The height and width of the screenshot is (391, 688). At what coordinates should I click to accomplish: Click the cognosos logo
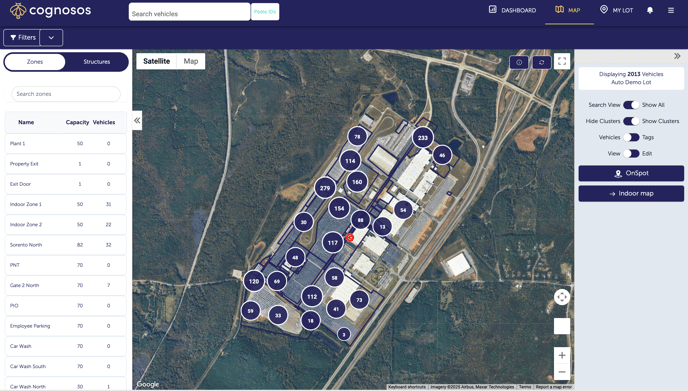point(50,11)
